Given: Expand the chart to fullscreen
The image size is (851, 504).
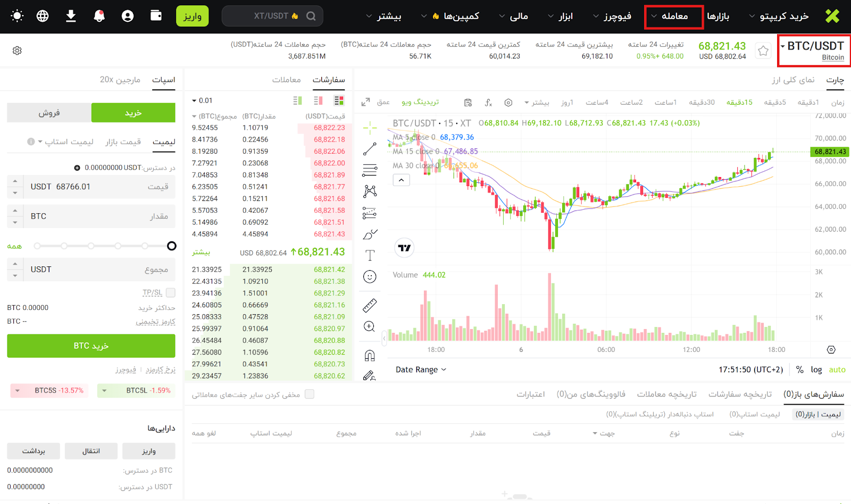Looking at the screenshot, I should point(365,102).
